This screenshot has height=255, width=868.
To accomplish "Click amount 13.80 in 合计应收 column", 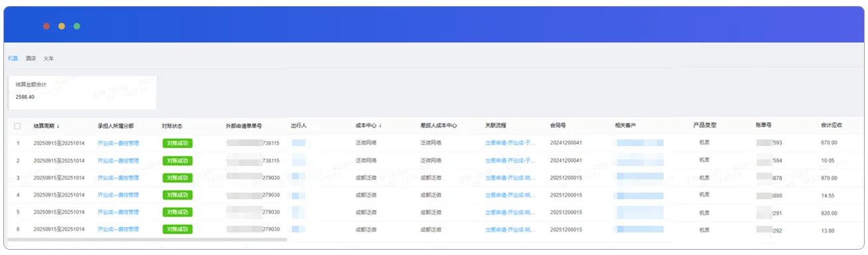I will coord(828,230).
